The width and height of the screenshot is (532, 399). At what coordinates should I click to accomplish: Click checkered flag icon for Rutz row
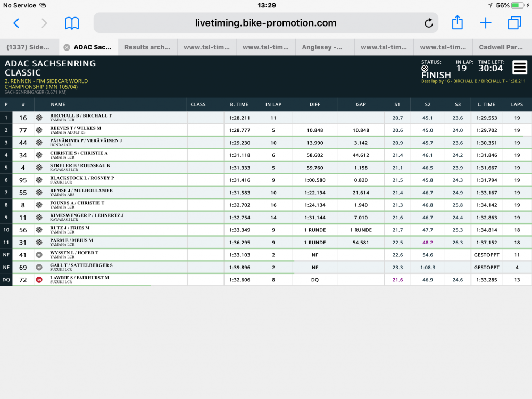click(x=39, y=230)
